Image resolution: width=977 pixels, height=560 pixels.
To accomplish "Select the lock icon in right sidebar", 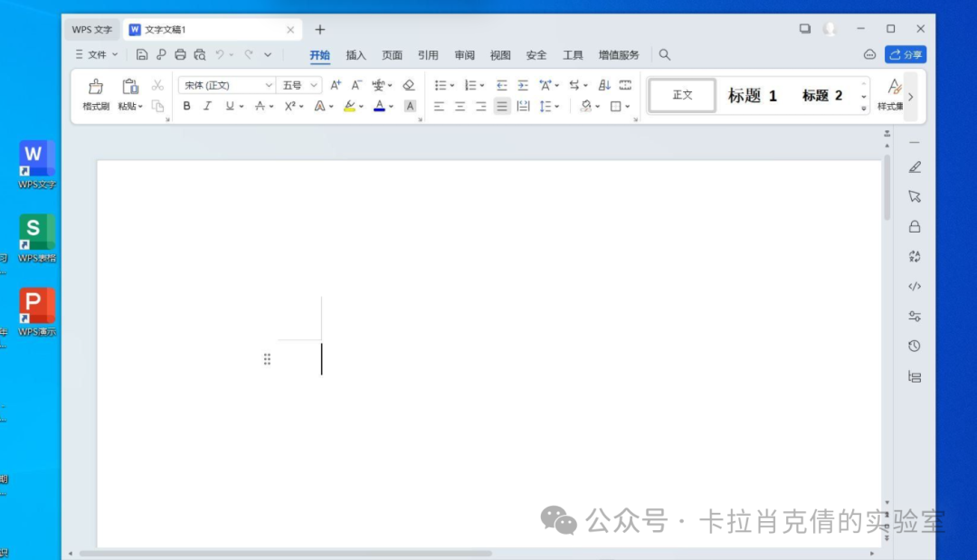I will [915, 227].
